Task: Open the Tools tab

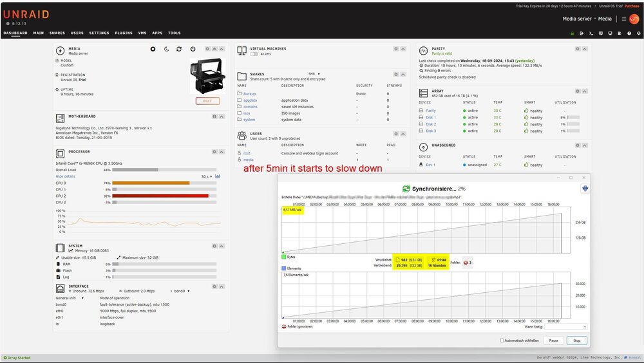Action: [174, 33]
